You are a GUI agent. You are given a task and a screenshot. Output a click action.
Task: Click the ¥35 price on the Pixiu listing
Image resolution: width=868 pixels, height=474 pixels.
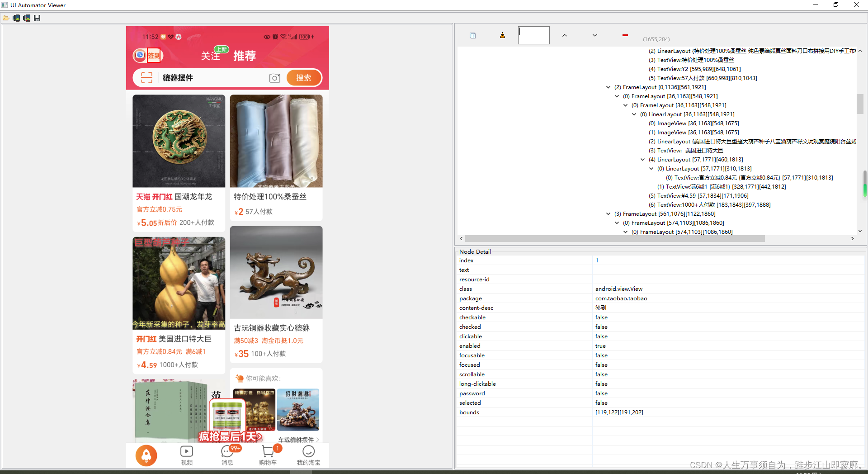coord(242,354)
